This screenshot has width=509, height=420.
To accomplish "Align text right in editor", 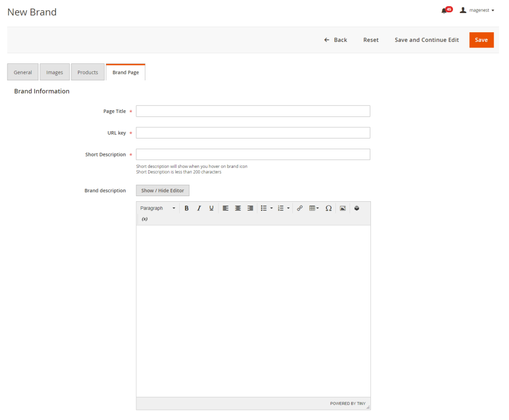I will [x=251, y=209].
